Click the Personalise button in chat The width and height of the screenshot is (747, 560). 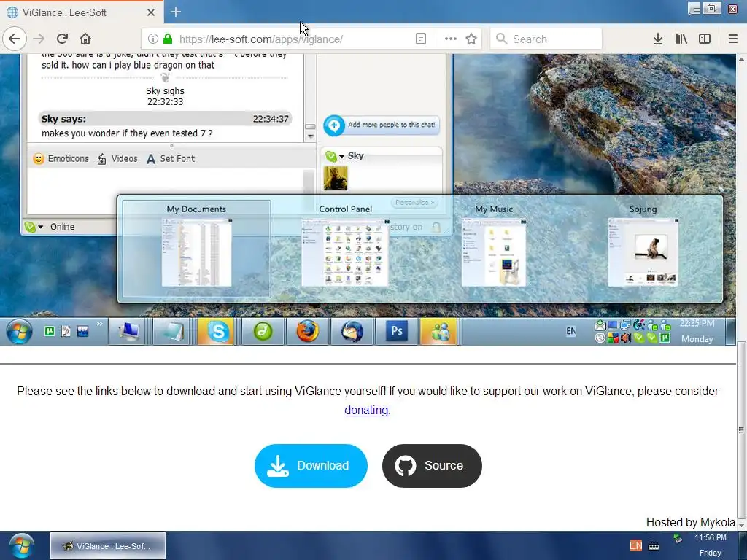[414, 203]
